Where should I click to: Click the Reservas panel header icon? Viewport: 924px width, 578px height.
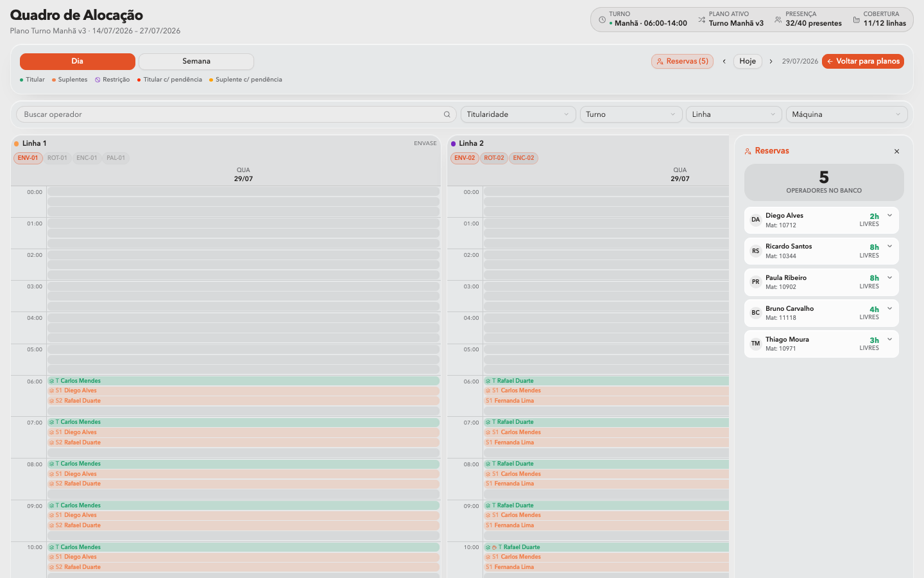coord(748,152)
